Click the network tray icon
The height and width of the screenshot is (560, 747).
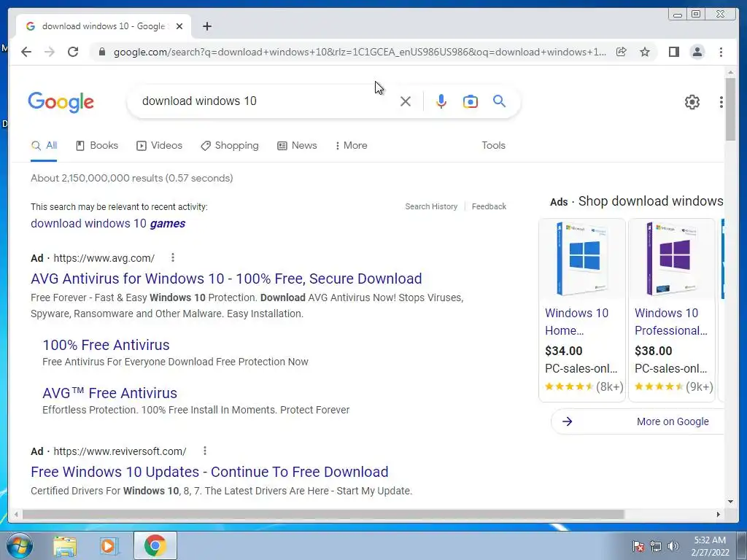tap(656, 546)
